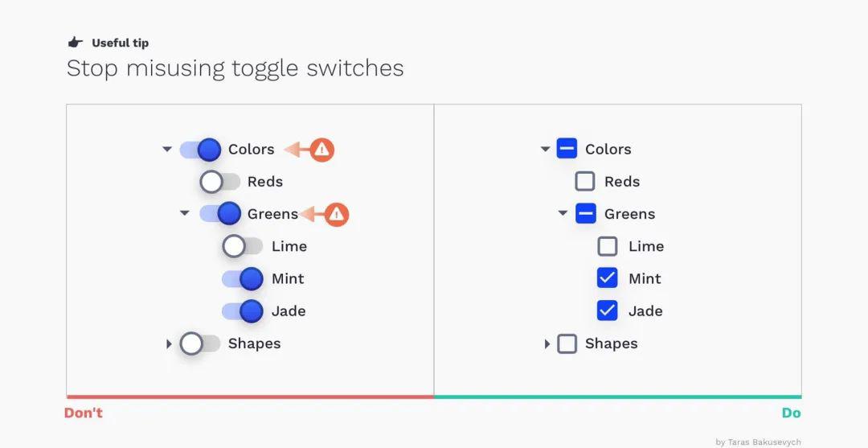
Task: Click the warning icon beside Greens toggle
Action: [336, 214]
